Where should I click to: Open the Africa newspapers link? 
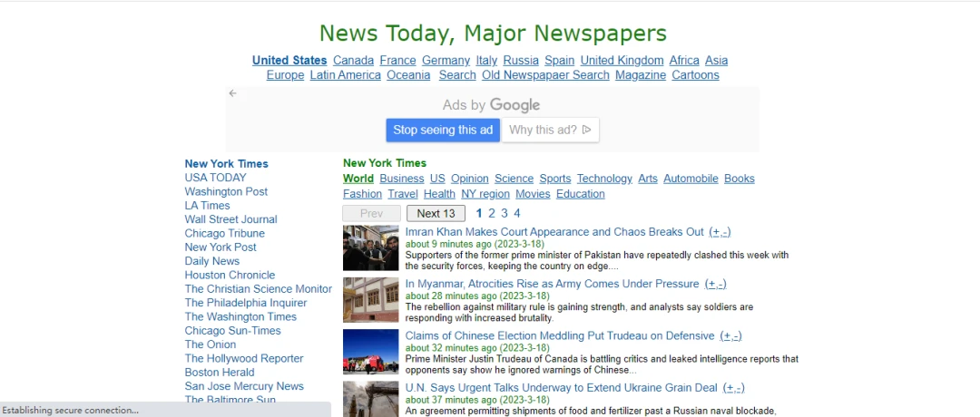684,61
